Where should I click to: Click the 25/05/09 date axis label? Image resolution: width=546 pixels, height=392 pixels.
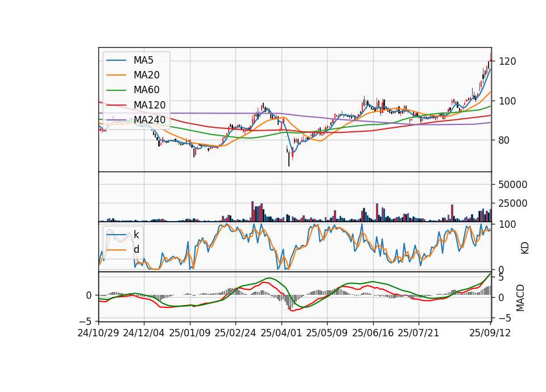click(x=327, y=333)
